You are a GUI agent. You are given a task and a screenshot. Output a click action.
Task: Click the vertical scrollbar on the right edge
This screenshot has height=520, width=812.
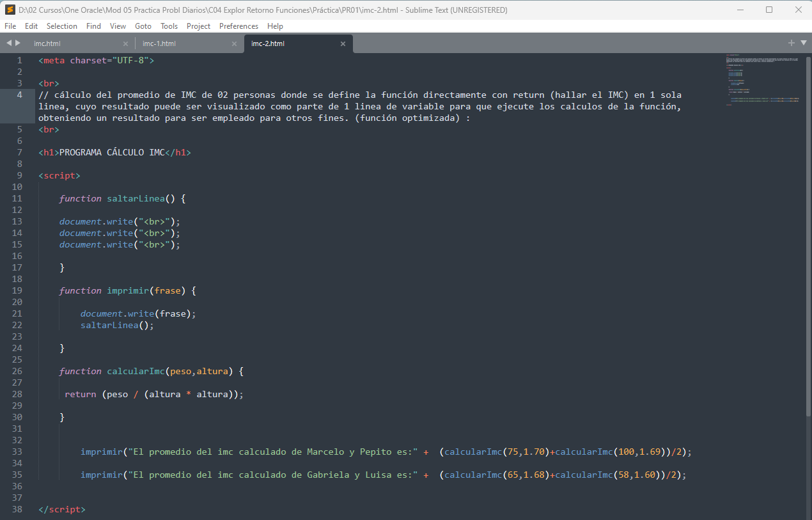click(x=808, y=237)
